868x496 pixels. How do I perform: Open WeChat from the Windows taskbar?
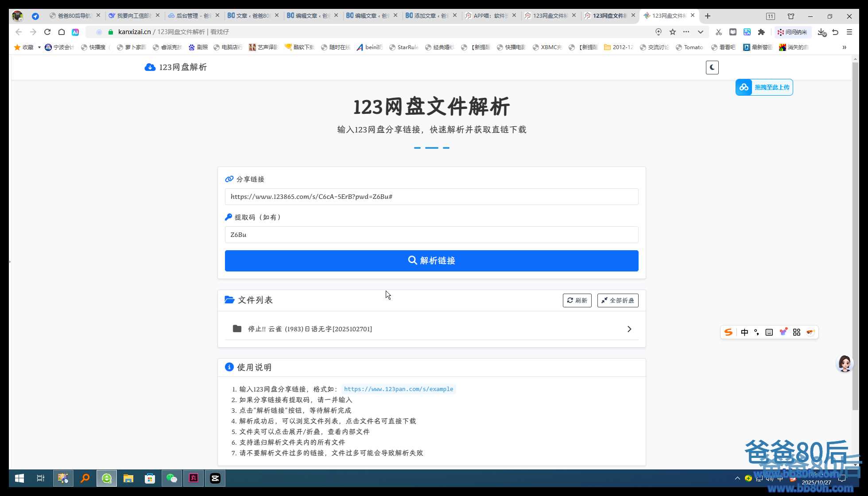coord(171,478)
